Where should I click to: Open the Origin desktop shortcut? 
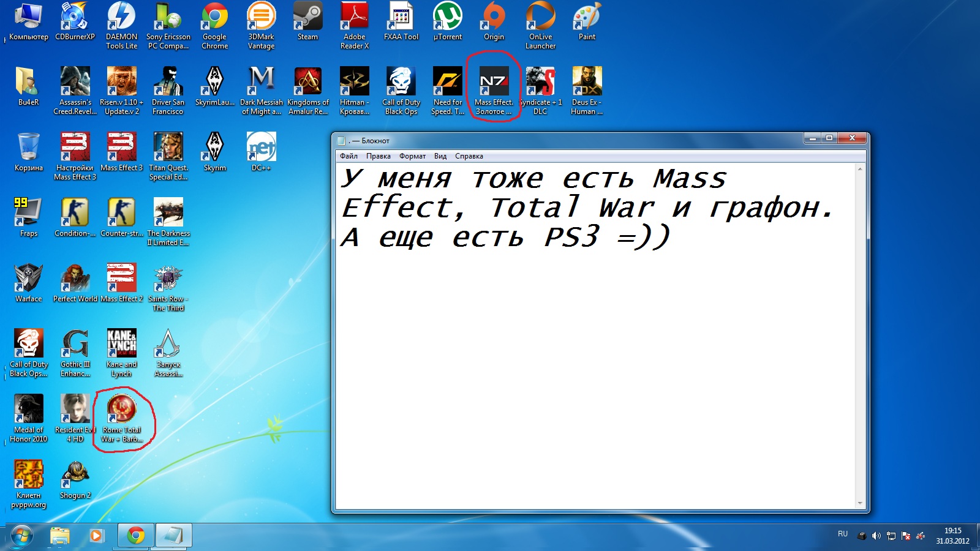[x=494, y=21]
